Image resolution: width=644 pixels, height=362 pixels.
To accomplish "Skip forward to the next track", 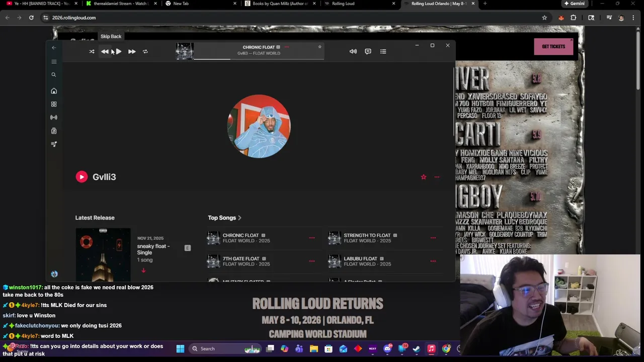I will point(132,51).
